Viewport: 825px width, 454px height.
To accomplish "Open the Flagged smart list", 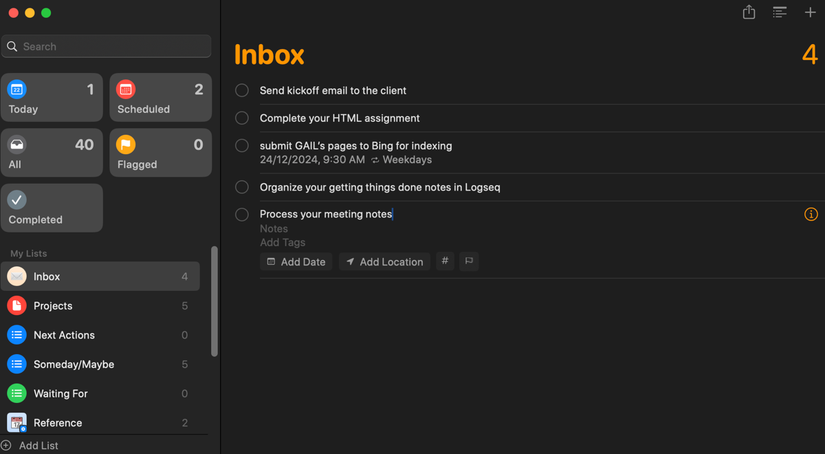I will [160, 153].
